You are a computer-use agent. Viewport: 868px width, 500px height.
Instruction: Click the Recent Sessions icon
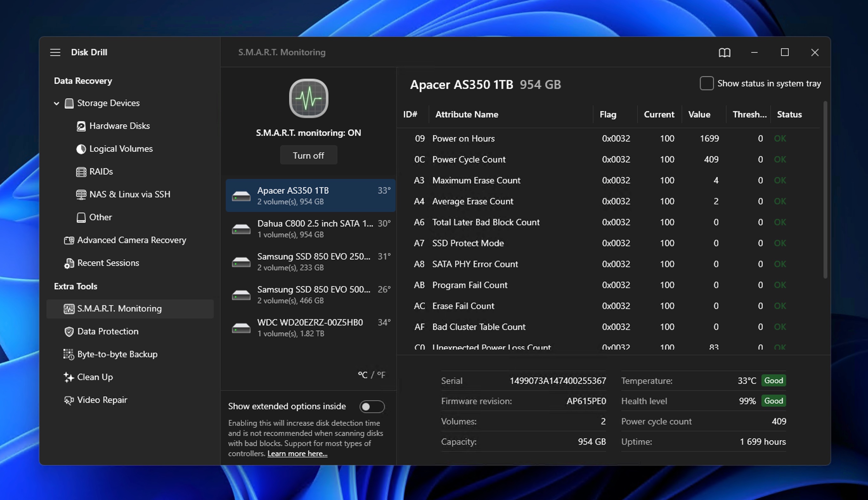69,263
